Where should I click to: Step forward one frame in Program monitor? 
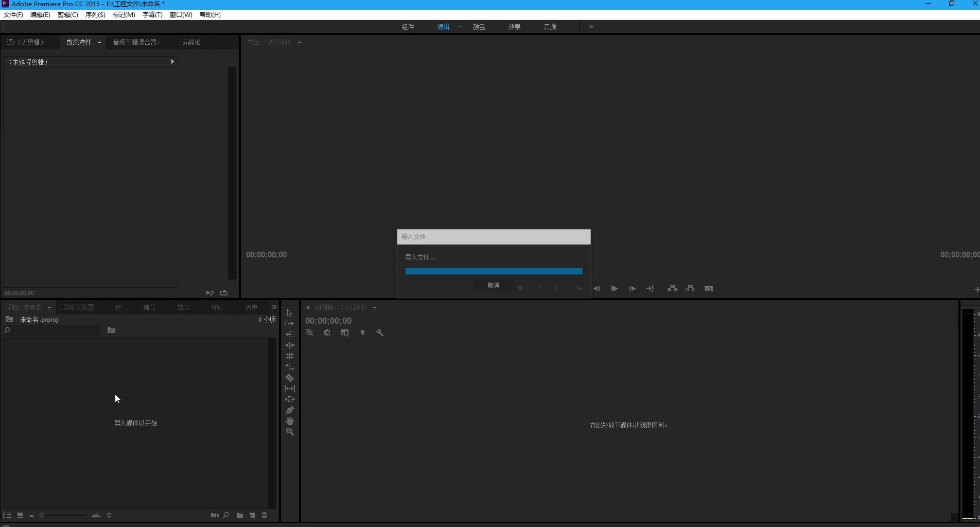(633, 289)
